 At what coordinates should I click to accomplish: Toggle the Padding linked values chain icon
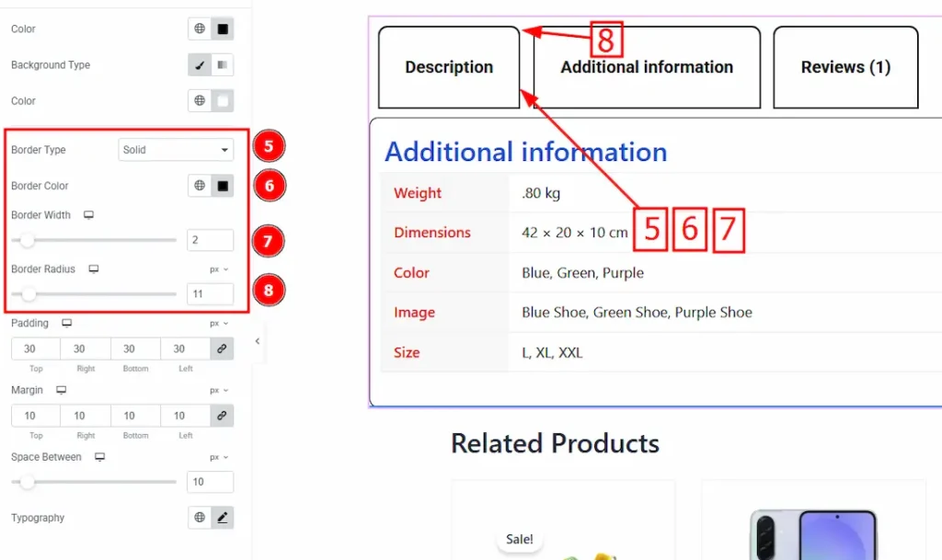coord(222,349)
